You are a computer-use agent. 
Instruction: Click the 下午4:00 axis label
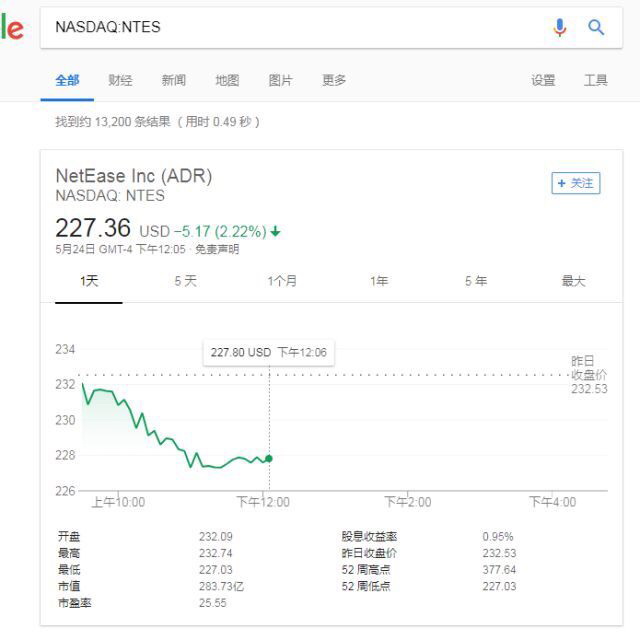pyautogui.click(x=553, y=502)
